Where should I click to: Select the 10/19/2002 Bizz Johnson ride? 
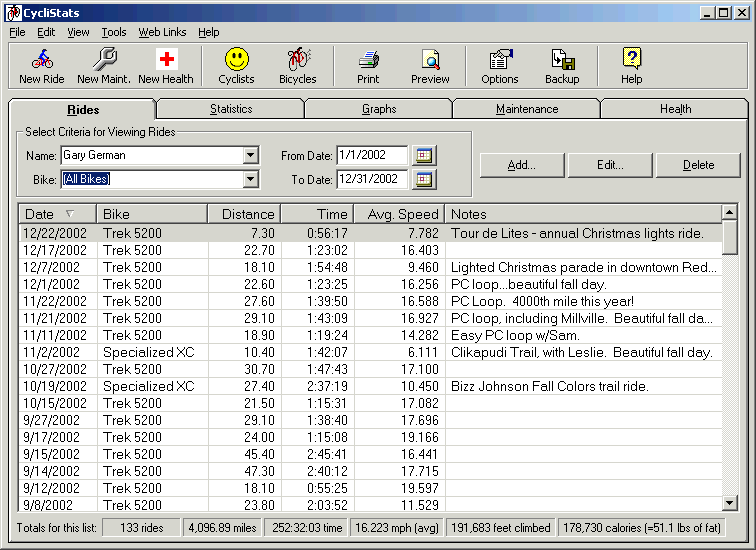[x=370, y=386]
